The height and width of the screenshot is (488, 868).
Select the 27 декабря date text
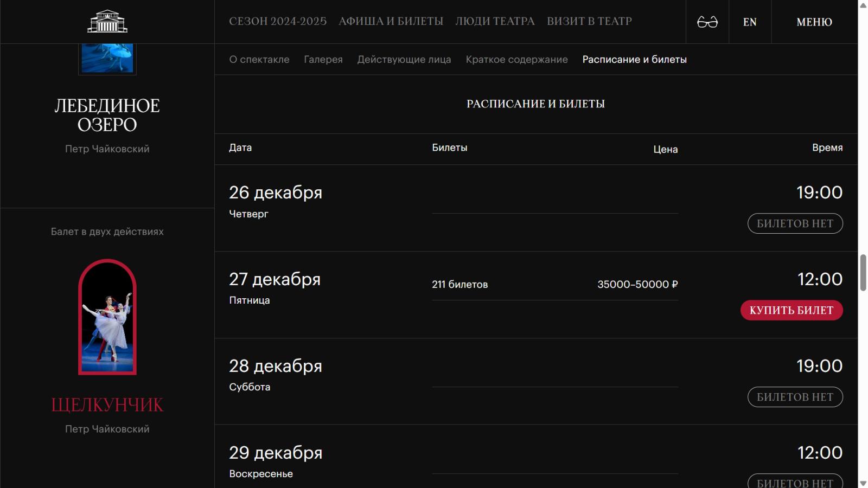(275, 279)
